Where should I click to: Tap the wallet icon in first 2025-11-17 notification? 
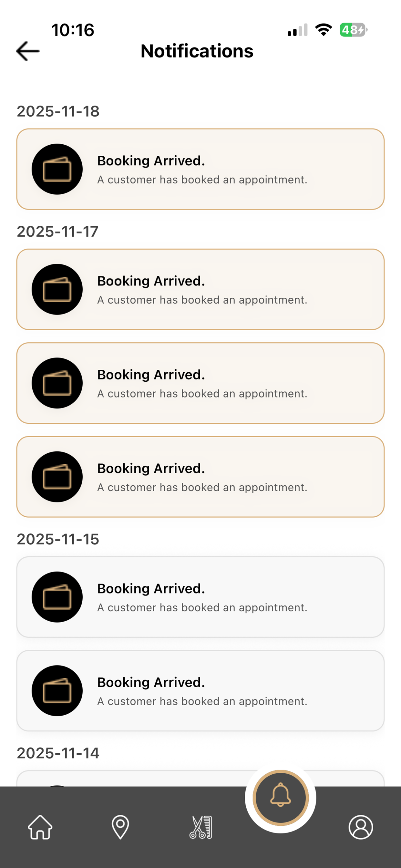pos(57,289)
